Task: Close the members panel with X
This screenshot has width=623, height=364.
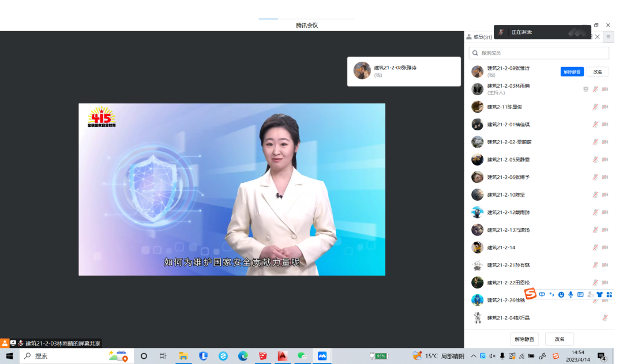Action: coord(597,37)
